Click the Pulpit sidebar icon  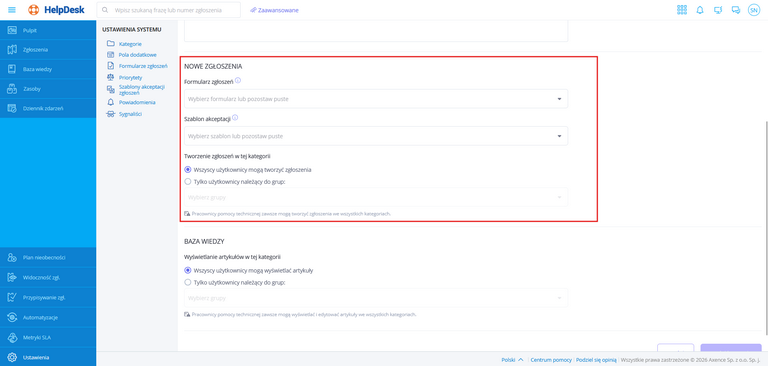pyautogui.click(x=12, y=30)
